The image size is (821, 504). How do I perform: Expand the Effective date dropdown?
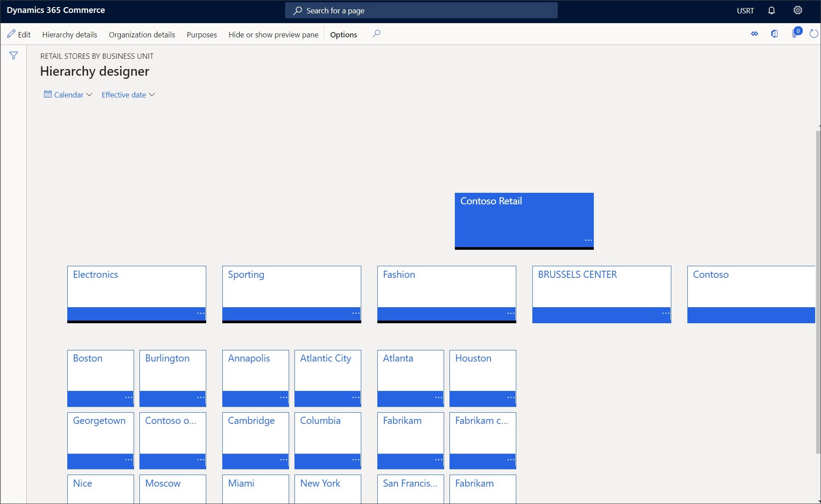(128, 95)
